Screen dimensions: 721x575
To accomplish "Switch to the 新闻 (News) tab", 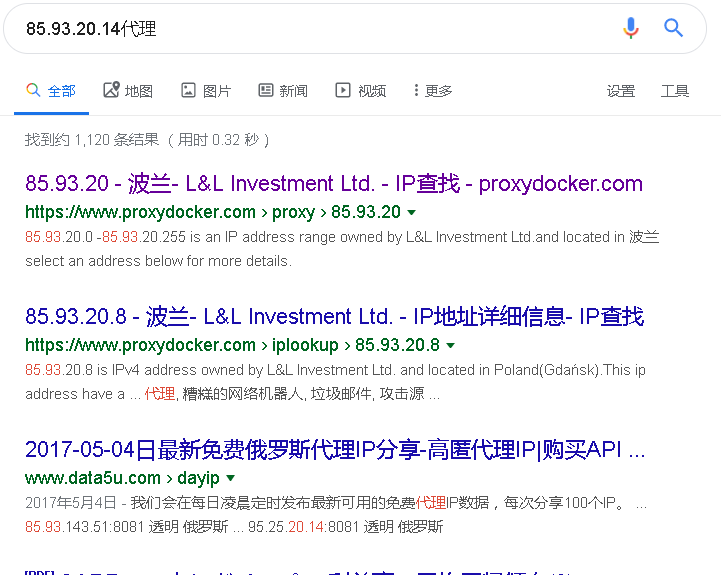I will tap(283, 91).
